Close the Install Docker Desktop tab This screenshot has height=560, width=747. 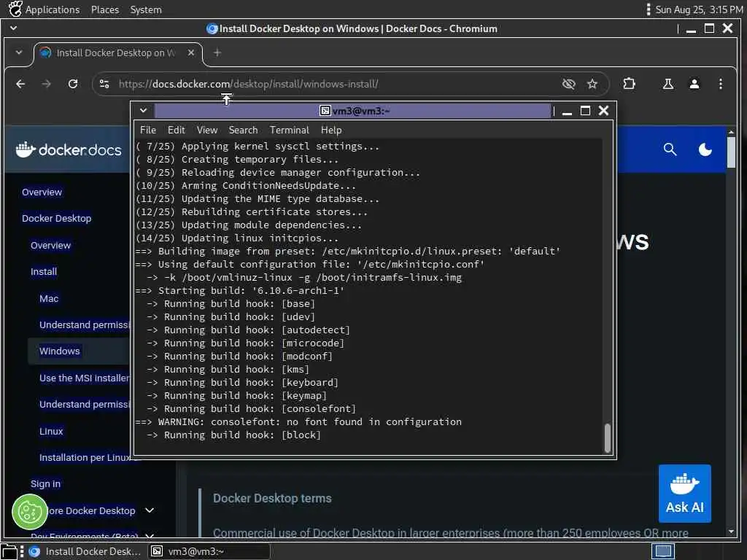(191, 52)
